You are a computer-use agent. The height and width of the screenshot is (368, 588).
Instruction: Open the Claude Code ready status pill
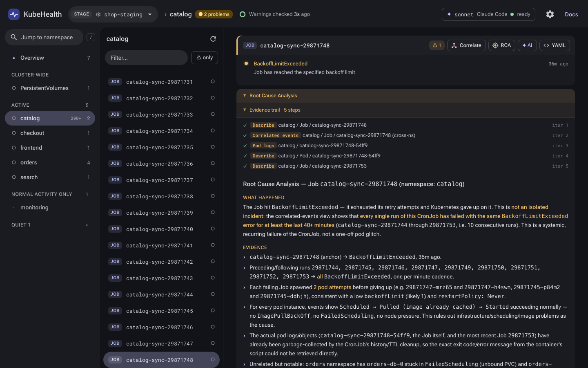[x=488, y=14]
